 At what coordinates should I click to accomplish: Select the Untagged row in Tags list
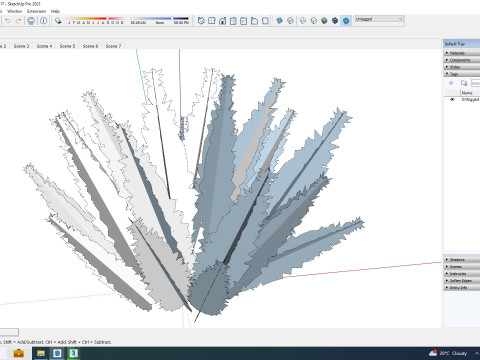462,99
